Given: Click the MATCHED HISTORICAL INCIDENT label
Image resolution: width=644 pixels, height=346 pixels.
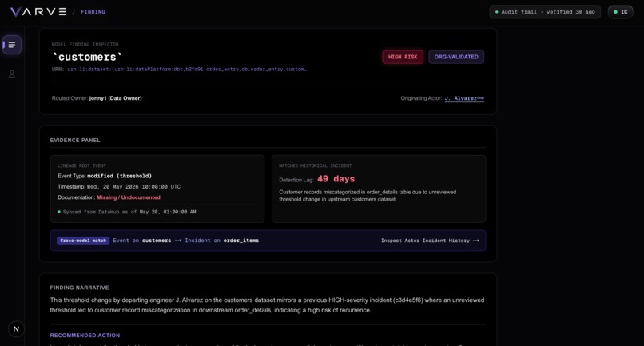Looking at the screenshot, I should pos(316,165).
